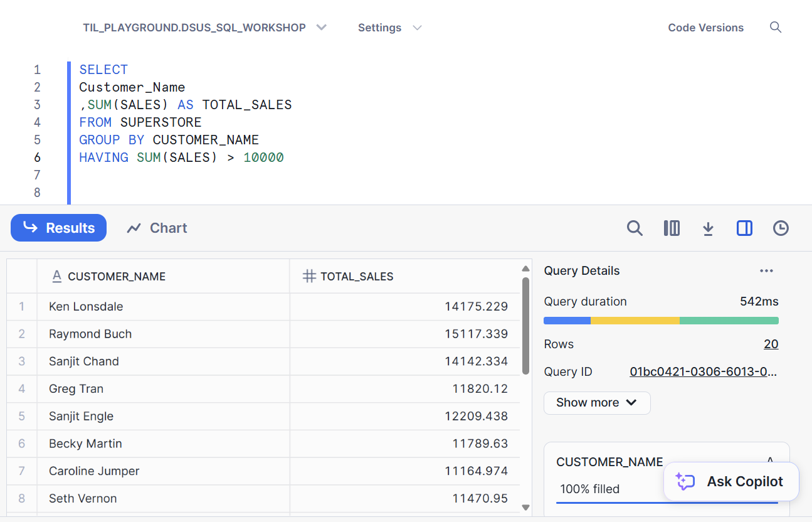Click the TOTAL_SALES number type icon
Image resolution: width=812 pixels, height=522 pixels.
(x=308, y=276)
